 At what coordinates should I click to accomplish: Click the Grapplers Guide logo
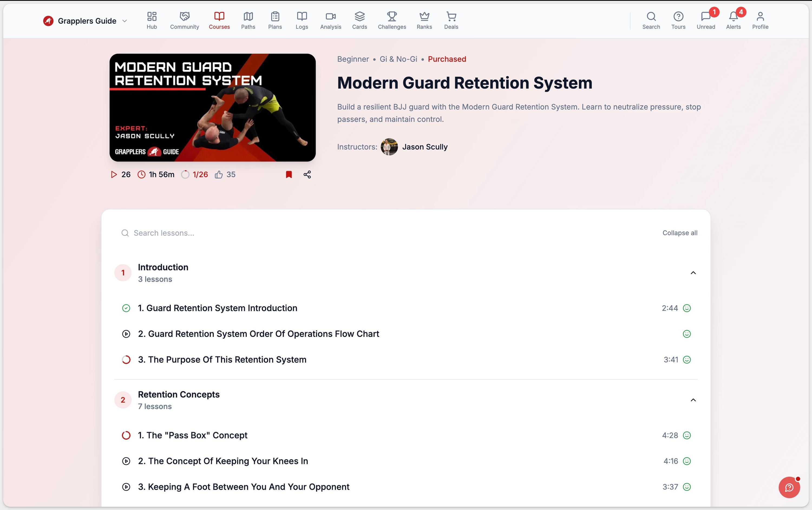(48, 21)
